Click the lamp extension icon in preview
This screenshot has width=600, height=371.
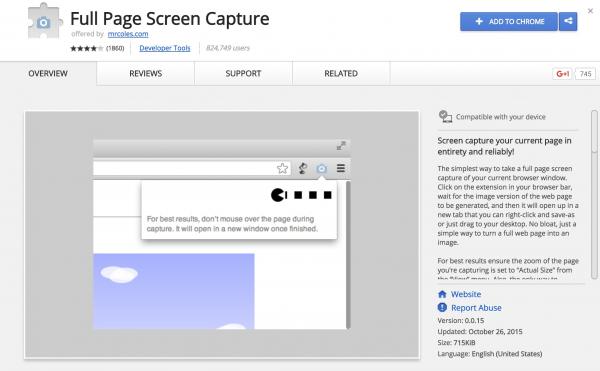pos(303,168)
